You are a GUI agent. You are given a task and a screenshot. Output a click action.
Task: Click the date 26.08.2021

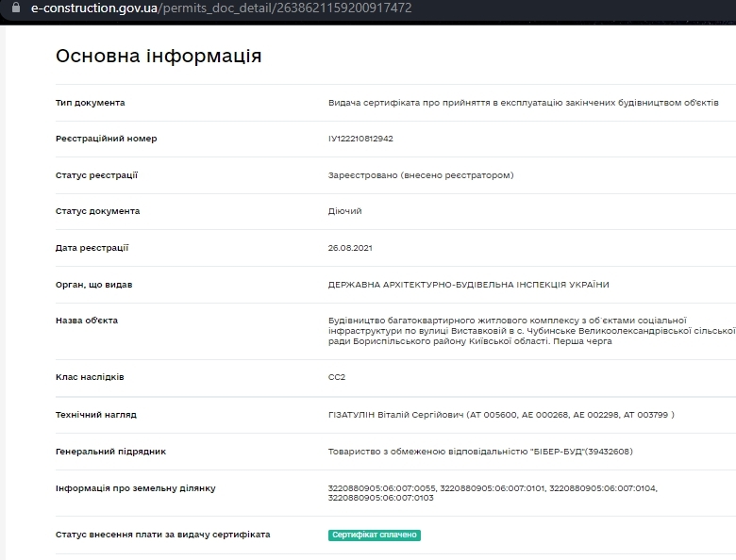click(350, 248)
